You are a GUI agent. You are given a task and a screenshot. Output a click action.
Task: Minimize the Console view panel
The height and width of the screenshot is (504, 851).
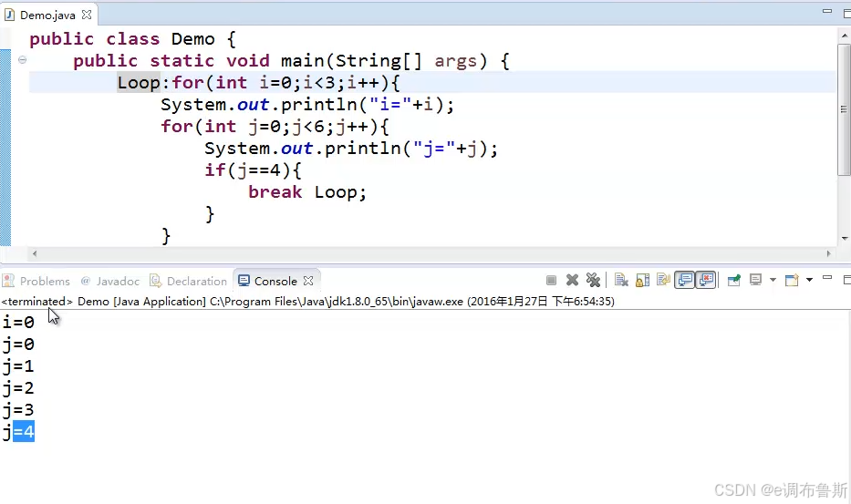(x=827, y=278)
